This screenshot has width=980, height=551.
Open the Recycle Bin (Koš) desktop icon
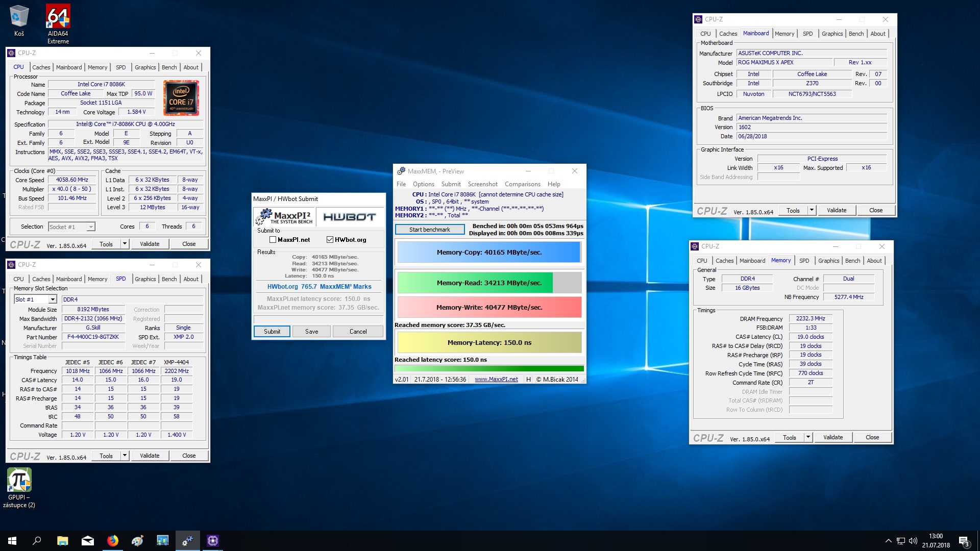tap(19, 20)
